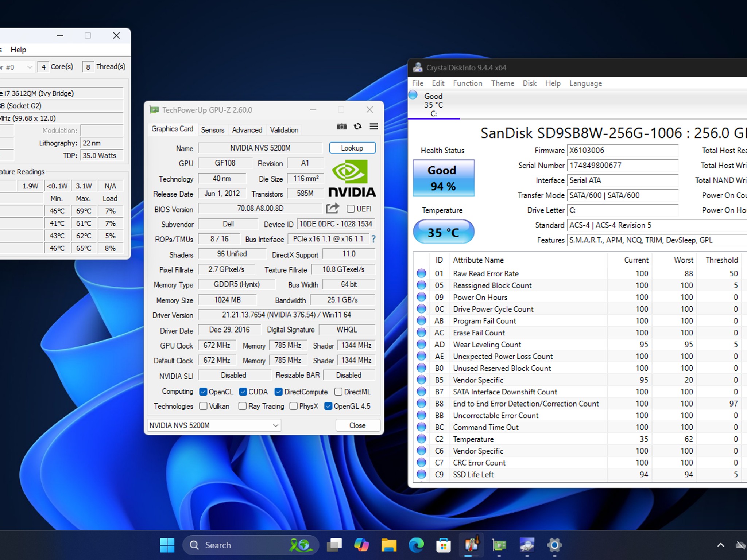
Task: Open the GPU-Z hamburger menu
Action: (x=373, y=127)
